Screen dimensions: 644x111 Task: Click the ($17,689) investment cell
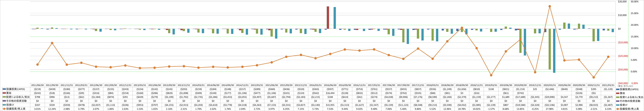click(x=520, y=97)
